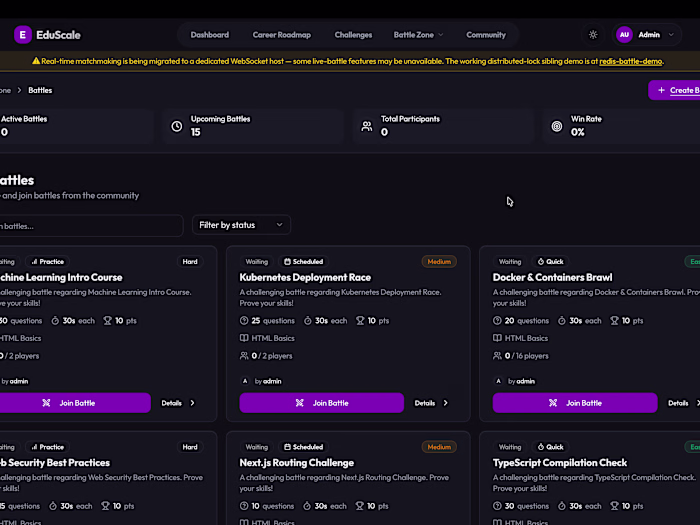The width and height of the screenshot is (700, 525).
Task: Click the Waiting status on Docker card
Action: tap(510, 262)
